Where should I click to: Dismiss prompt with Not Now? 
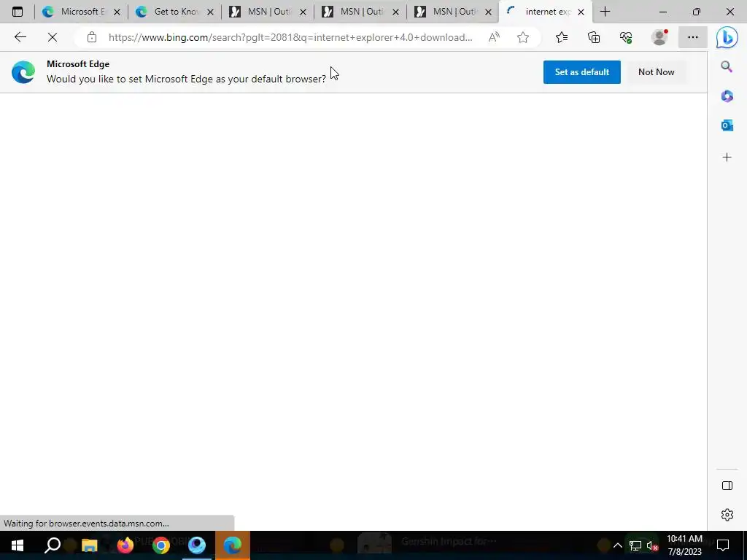point(656,72)
